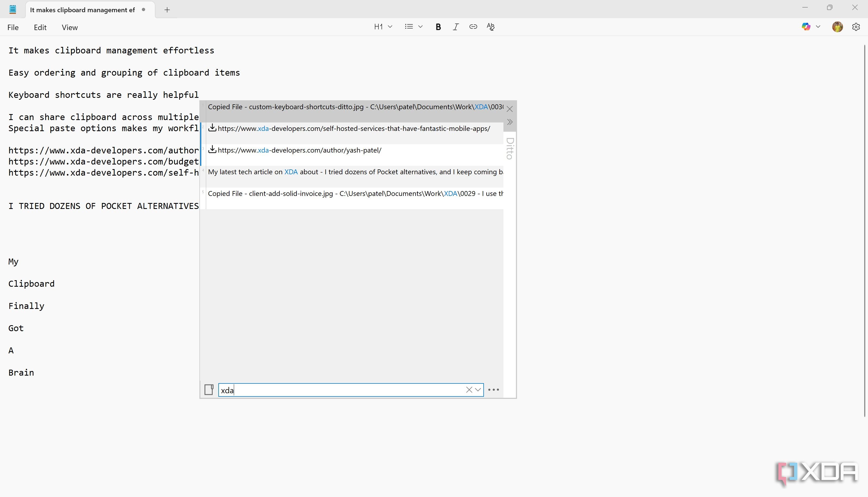Screen dimensions: 868x497
Task: Expand the Copilot dropdown arrow
Action: point(818,27)
